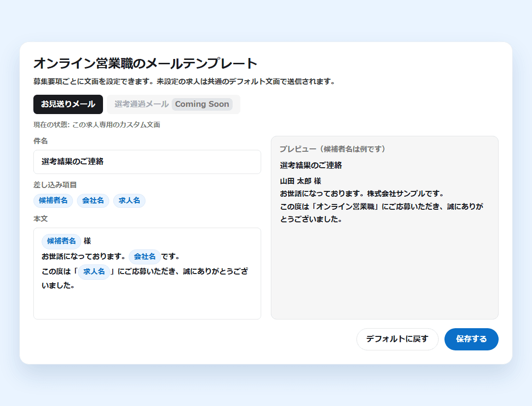Insert the 求人名 merge field chip under 差し込み項目
532x406 pixels.
(129, 201)
